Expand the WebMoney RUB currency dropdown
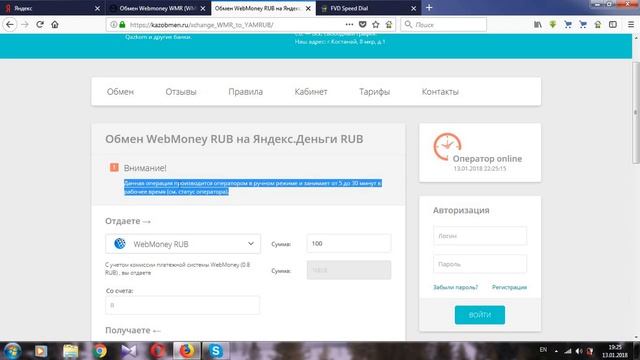Image resolution: width=640 pixels, height=360 pixels. point(183,244)
